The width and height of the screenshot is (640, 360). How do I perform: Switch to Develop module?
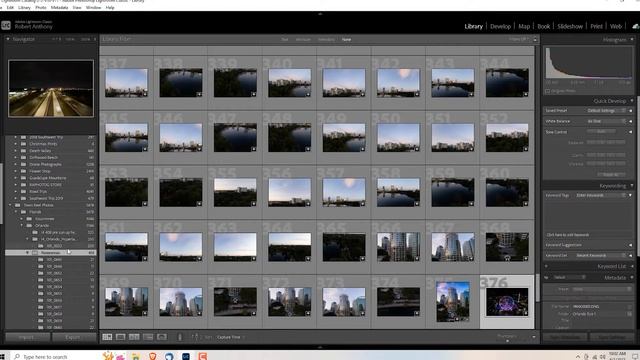[500, 26]
